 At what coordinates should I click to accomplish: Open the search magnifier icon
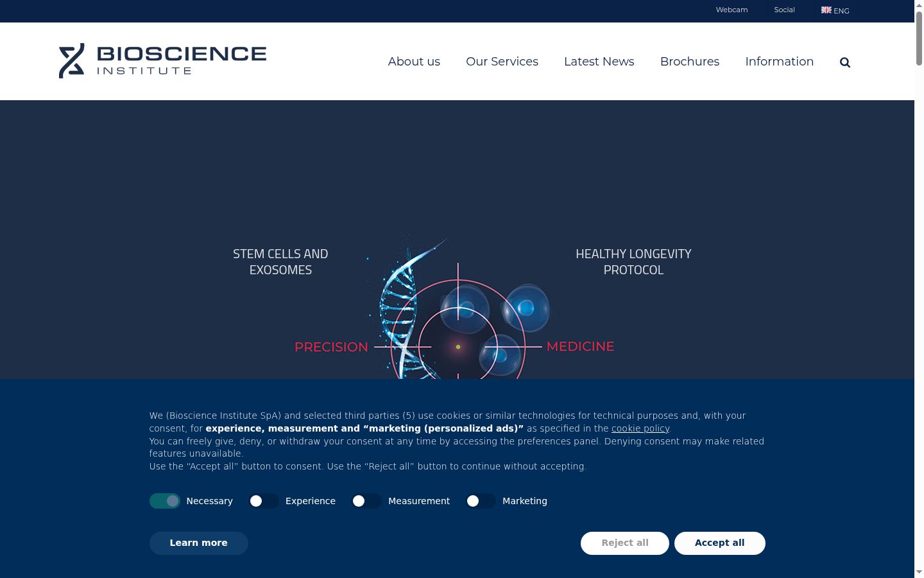pos(845,62)
